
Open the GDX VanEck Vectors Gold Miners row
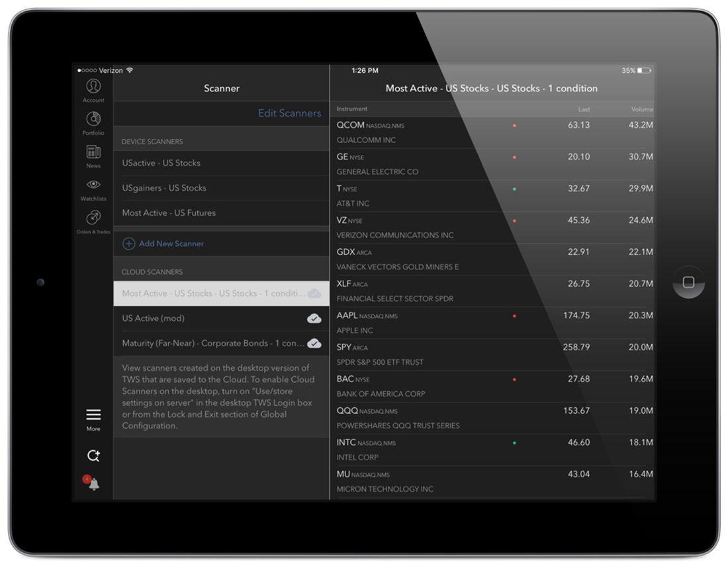[492, 260]
